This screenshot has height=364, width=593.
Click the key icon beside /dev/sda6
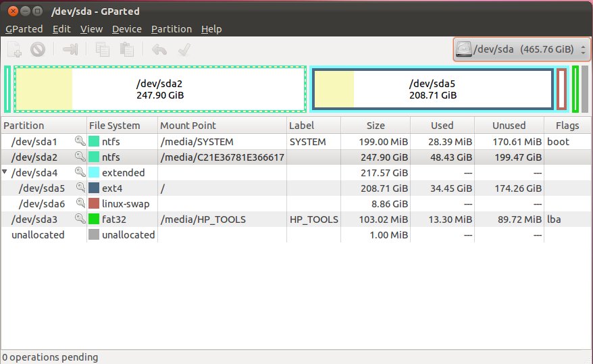80,203
